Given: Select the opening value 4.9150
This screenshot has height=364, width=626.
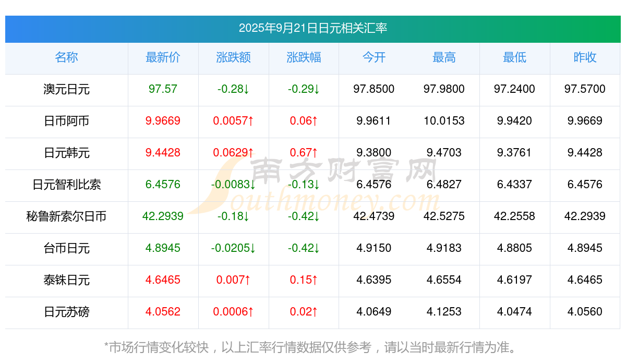Looking at the screenshot, I should 374,248.
